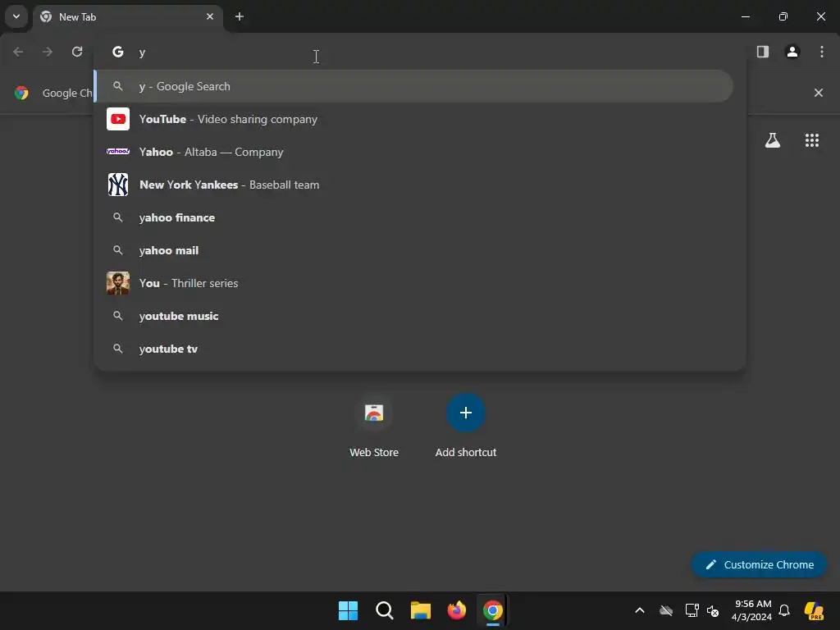Click the Google G icon in address bar
Image resolution: width=840 pixels, height=630 pixels.
118,52
